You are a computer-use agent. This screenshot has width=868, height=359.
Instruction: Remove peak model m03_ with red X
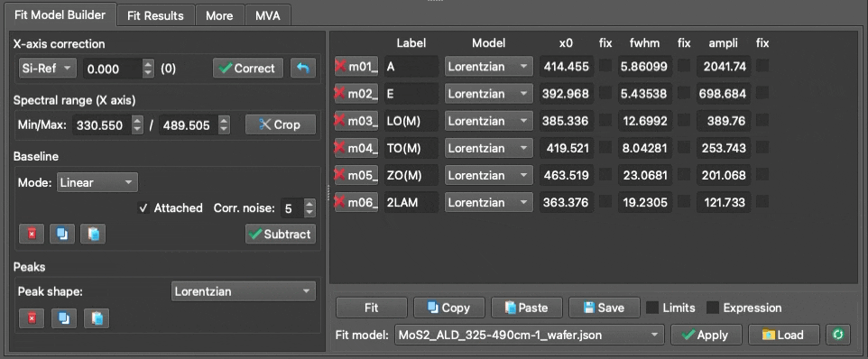(356, 121)
